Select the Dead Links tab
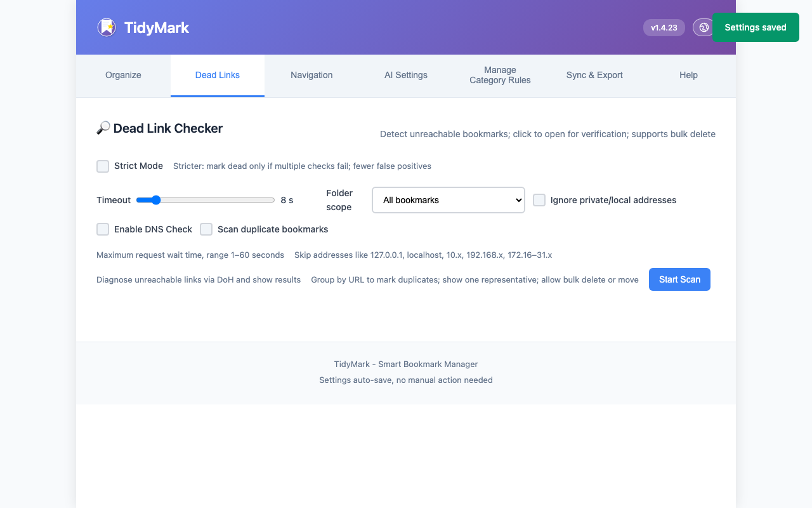The width and height of the screenshot is (812, 508). (218, 75)
